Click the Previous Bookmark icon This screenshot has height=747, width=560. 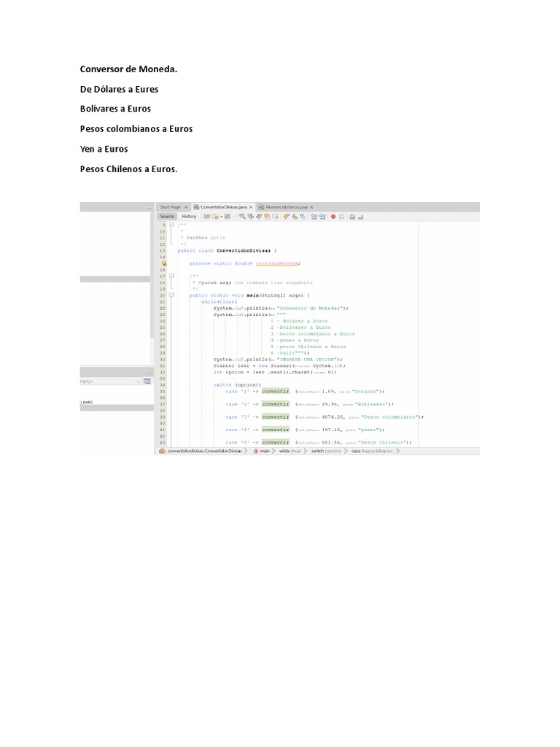(286, 216)
